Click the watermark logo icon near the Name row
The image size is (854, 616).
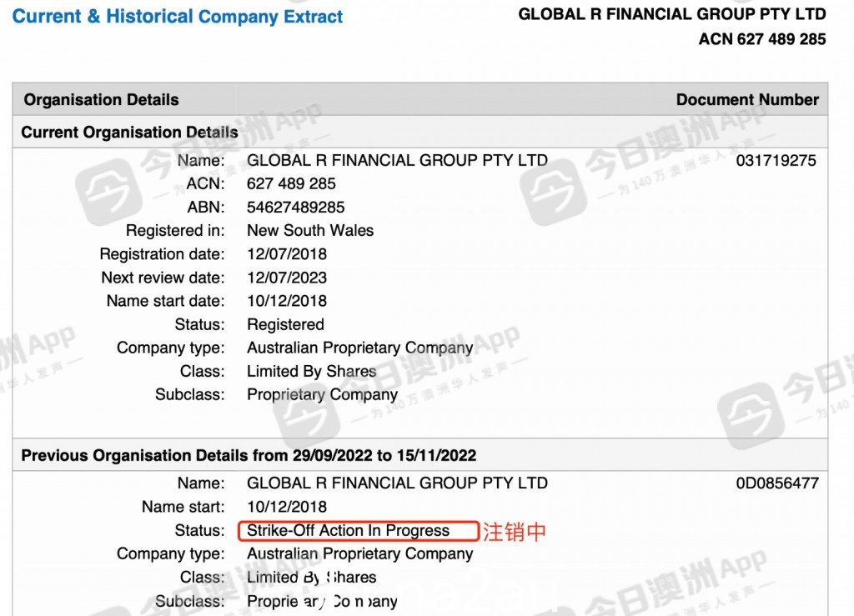click(x=108, y=192)
